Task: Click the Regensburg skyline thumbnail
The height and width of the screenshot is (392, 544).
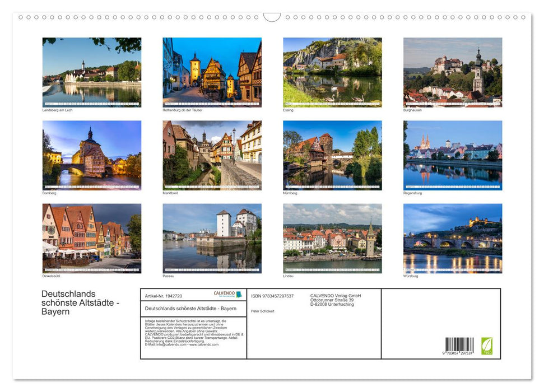Action: click(x=453, y=155)
